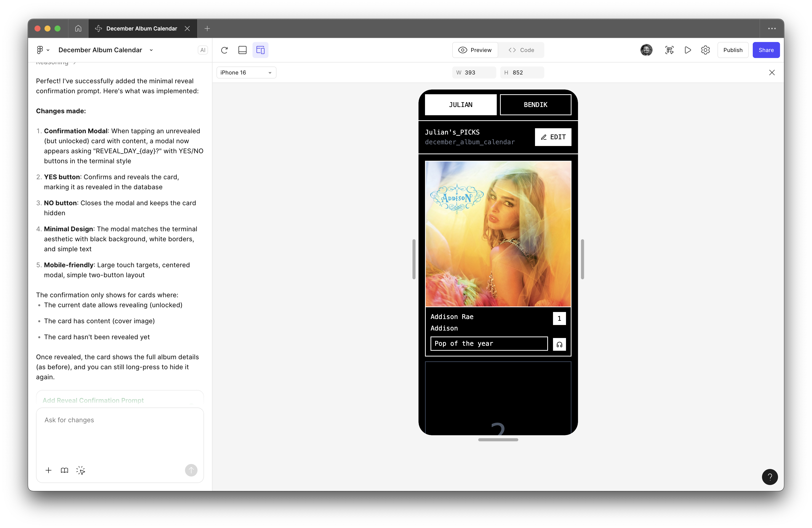
Task: Tap the hidden day 2 card
Action: pyautogui.click(x=498, y=398)
